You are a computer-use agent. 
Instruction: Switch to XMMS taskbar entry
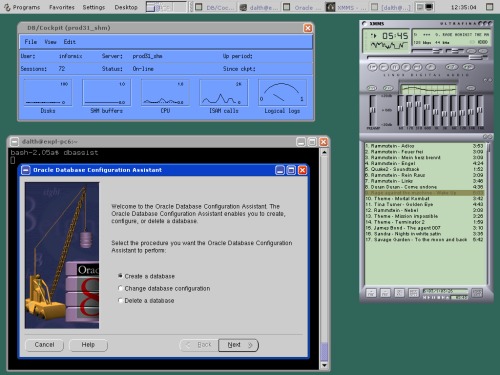click(x=346, y=7)
